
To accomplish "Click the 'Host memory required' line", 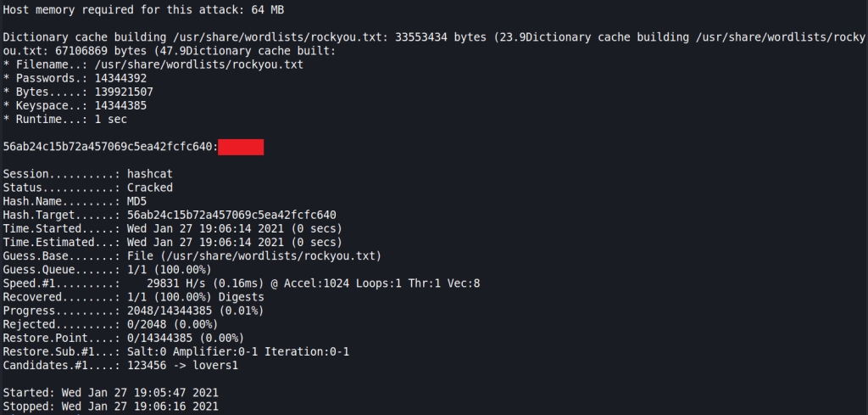I will click(x=144, y=9).
